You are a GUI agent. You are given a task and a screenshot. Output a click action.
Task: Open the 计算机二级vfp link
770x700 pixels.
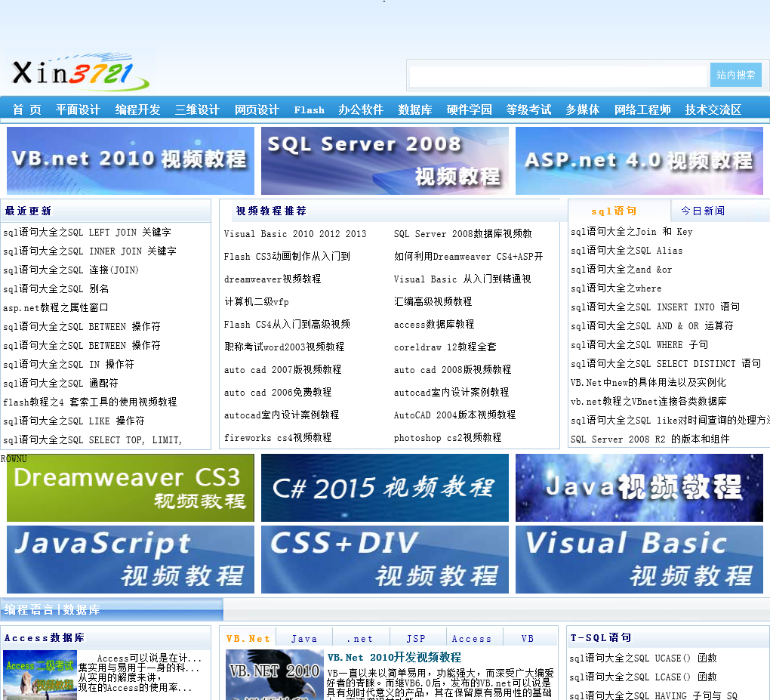[x=257, y=301]
